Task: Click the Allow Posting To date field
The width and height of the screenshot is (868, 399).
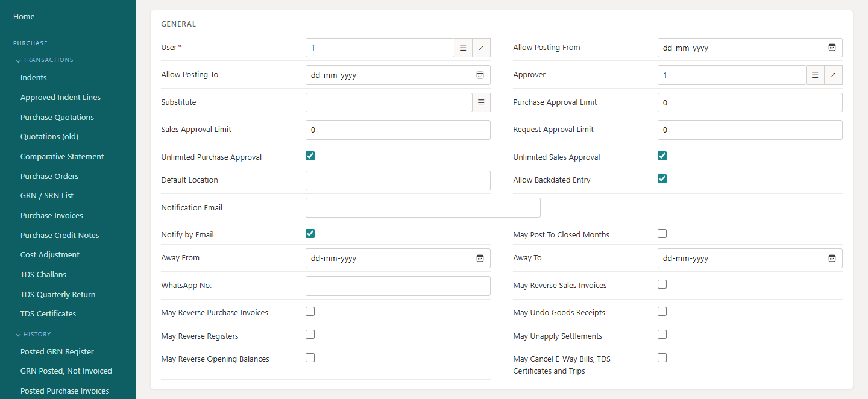Action: (x=398, y=75)
